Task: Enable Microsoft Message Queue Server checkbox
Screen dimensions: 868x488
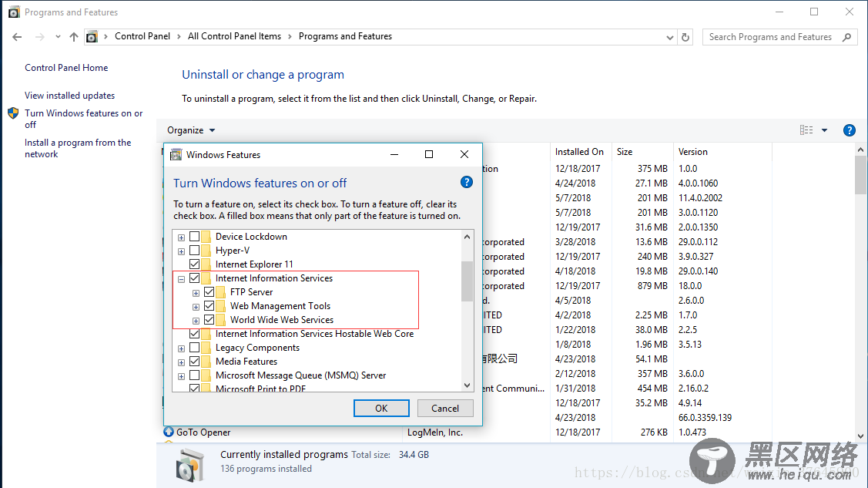Action: point(194,375)
